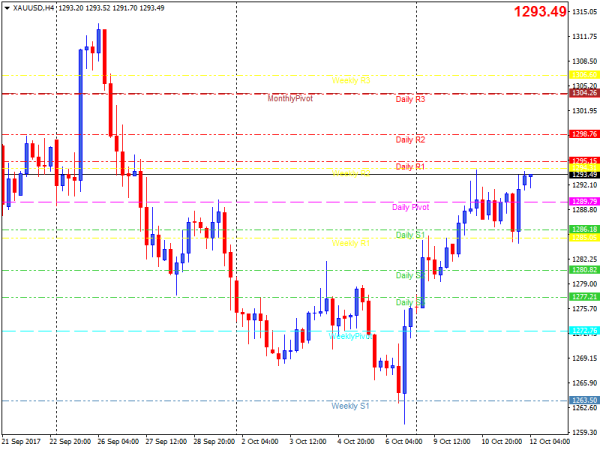Select the green Daily S1 label
600x450 pixels.
(410, 235)
